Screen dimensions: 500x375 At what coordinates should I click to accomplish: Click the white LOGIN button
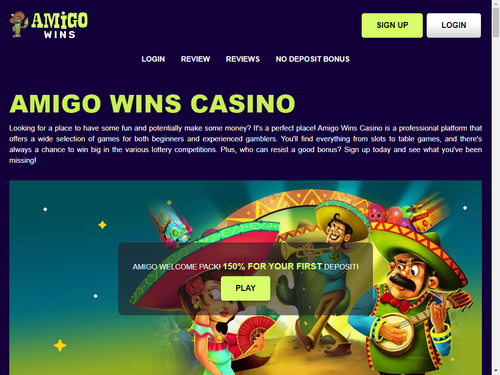click(x=454, y=25)
